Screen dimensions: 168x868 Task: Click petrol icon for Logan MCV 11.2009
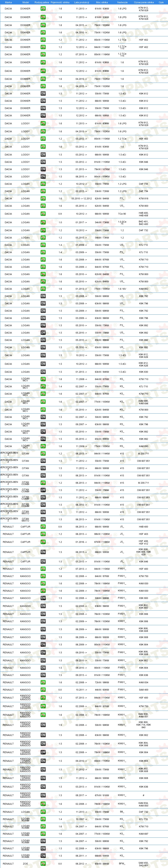pos(43,446)
